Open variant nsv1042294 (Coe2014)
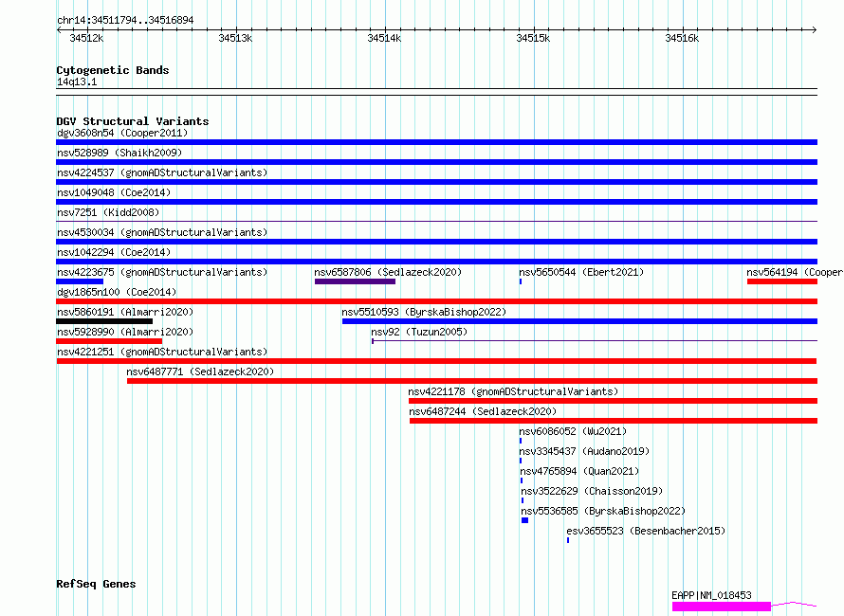The height and width of the screenshot is (616, 844). (114, 252)
